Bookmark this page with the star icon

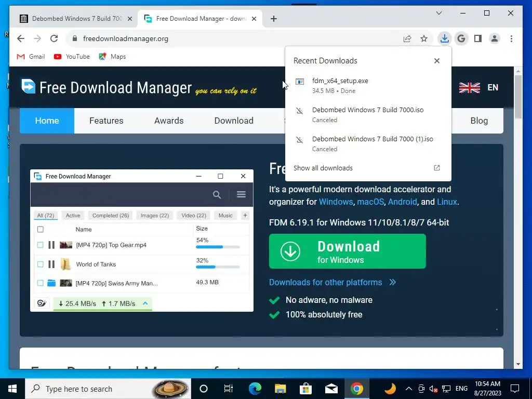tap(424, 38)
